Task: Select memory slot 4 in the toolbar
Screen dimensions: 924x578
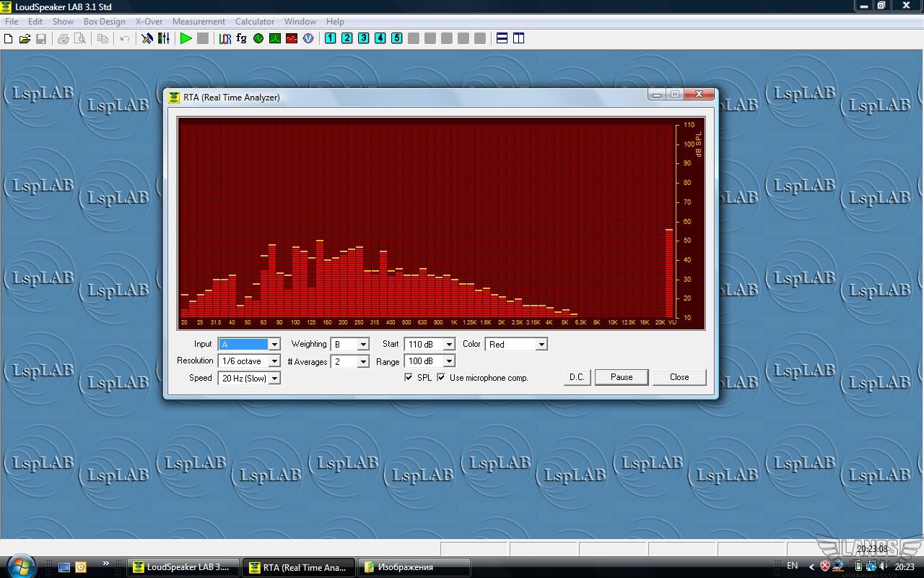Action: [x=380, y=38]
